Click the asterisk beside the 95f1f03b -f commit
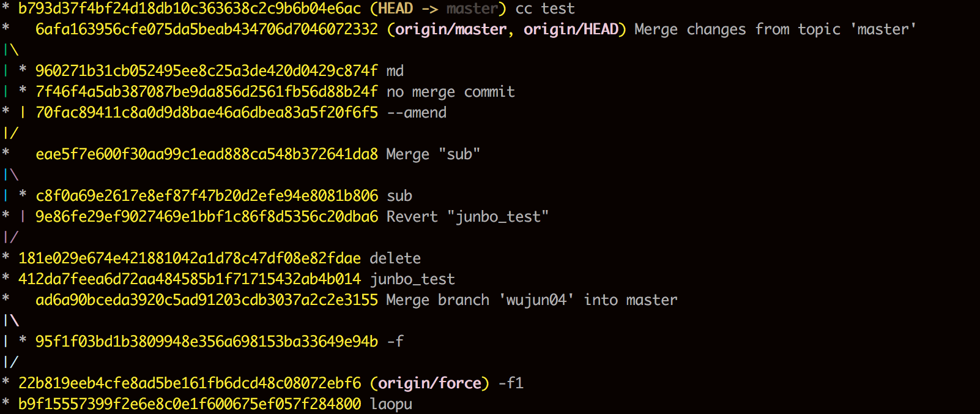 pos(23,342)
